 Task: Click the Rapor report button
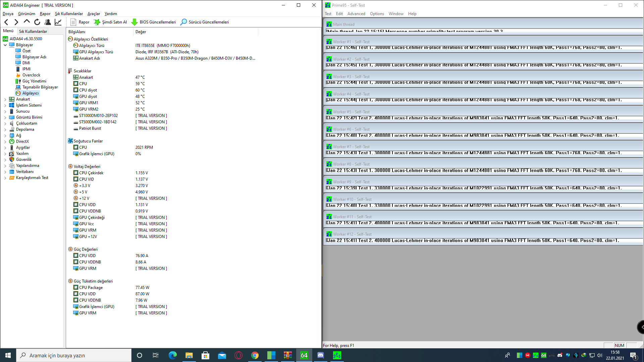tap(80, 22)
